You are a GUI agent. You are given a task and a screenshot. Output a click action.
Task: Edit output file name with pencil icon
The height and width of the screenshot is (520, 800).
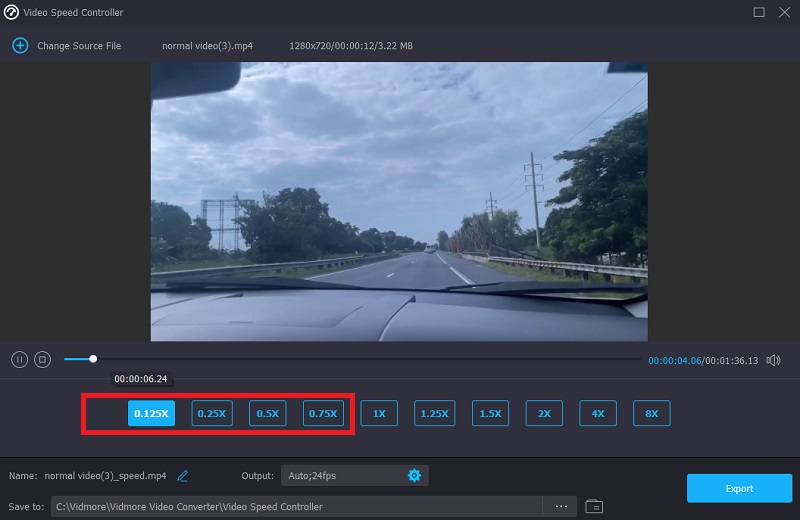(x=183, y=476)
